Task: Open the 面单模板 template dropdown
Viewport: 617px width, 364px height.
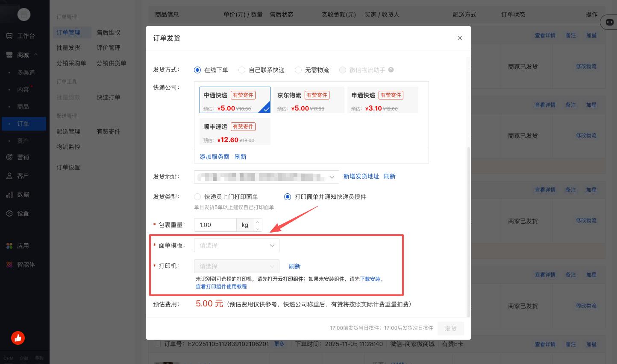Action: (236, 245)
